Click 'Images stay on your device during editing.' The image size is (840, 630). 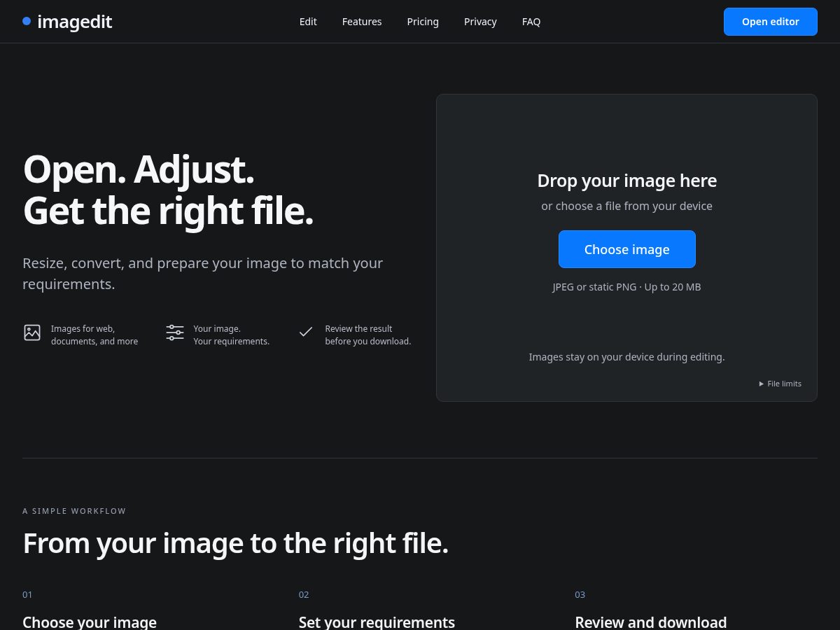click(x=627, y=357)
